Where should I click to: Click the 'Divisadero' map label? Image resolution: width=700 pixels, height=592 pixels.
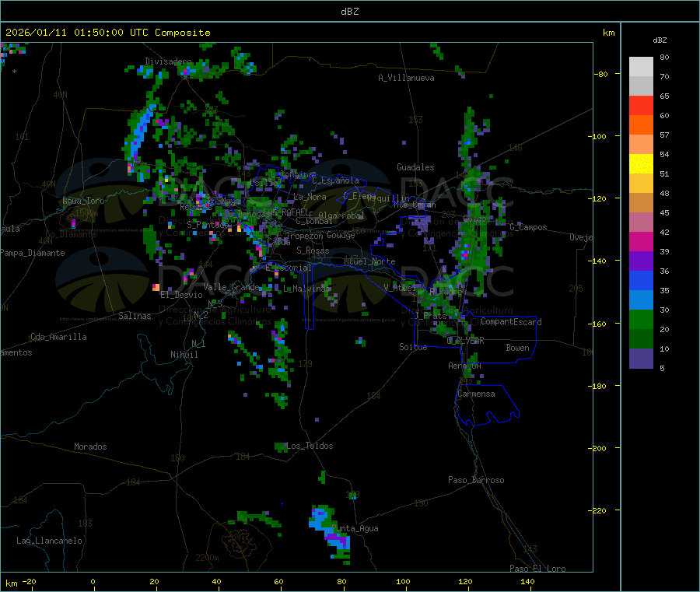click(x=168, y=61)
